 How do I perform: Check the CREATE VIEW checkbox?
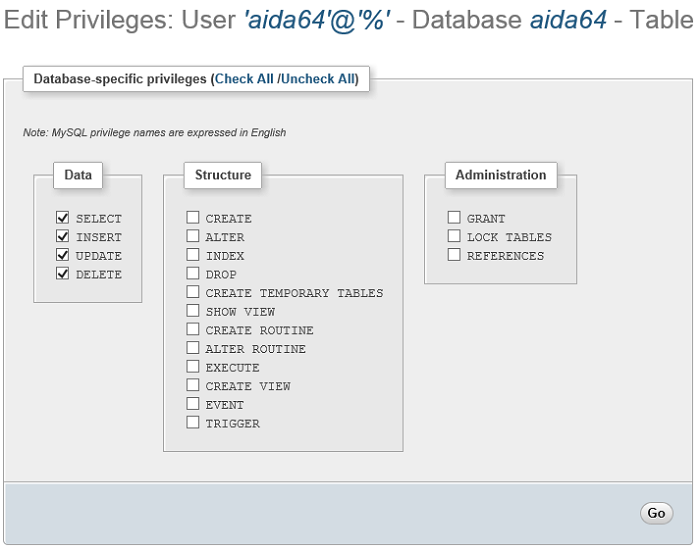coord(193,386)
